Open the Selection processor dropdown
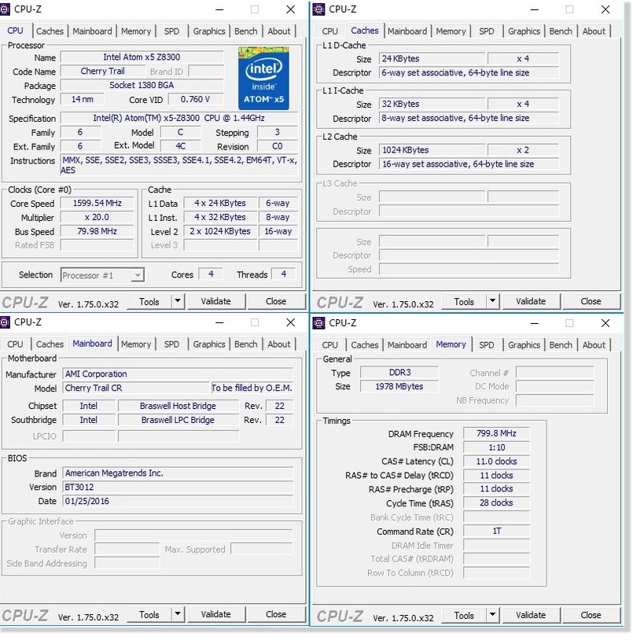 (101, 274)
